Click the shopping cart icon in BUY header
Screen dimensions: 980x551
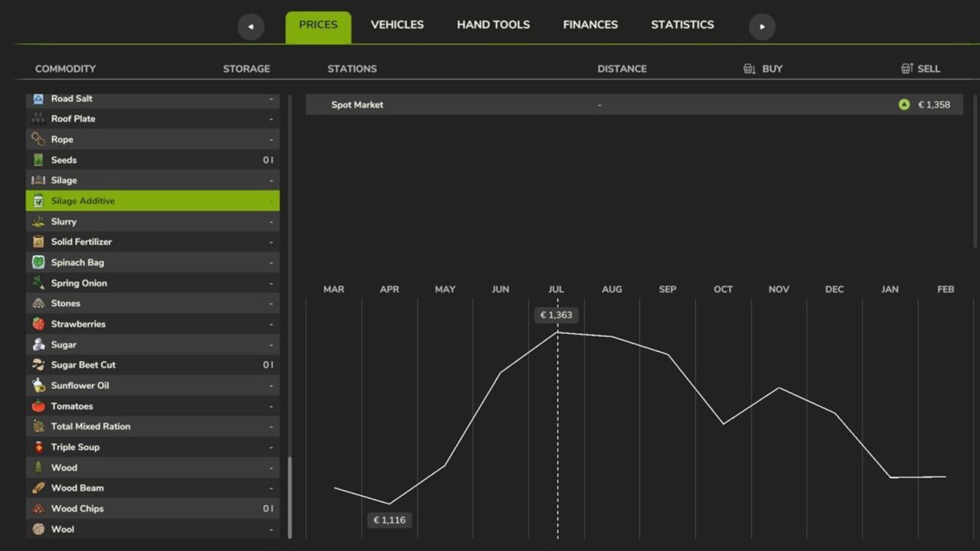point(749,68)
